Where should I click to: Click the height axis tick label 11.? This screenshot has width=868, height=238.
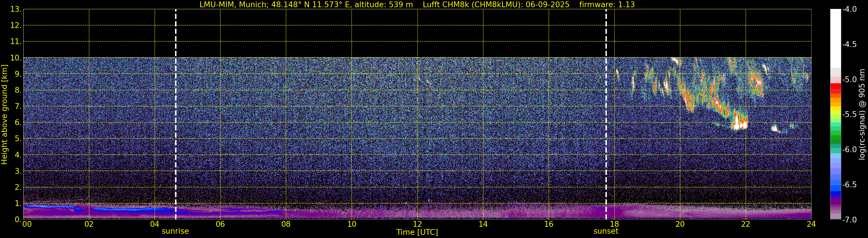coord(16,42)
